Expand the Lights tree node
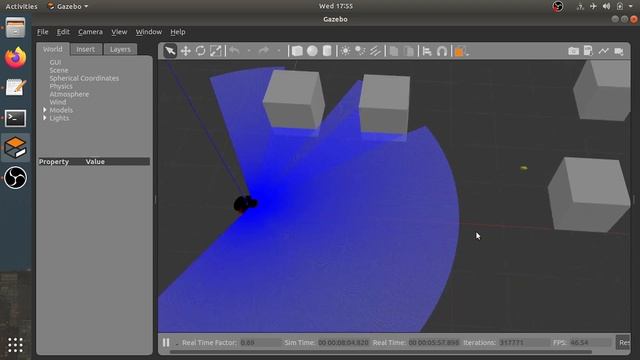The width and height of the screenshot is (640, 360). click(44, 118)
